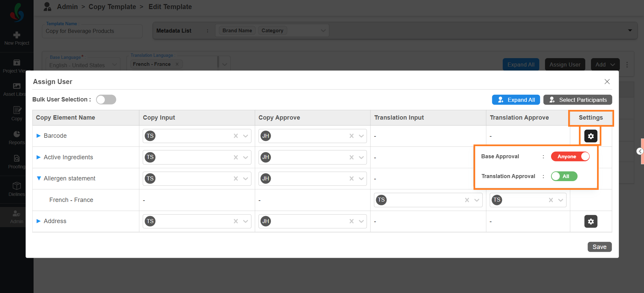Click French - France Translation Input field
The width and height of the screenshot is (644, 293).
(x=423, y=200)
